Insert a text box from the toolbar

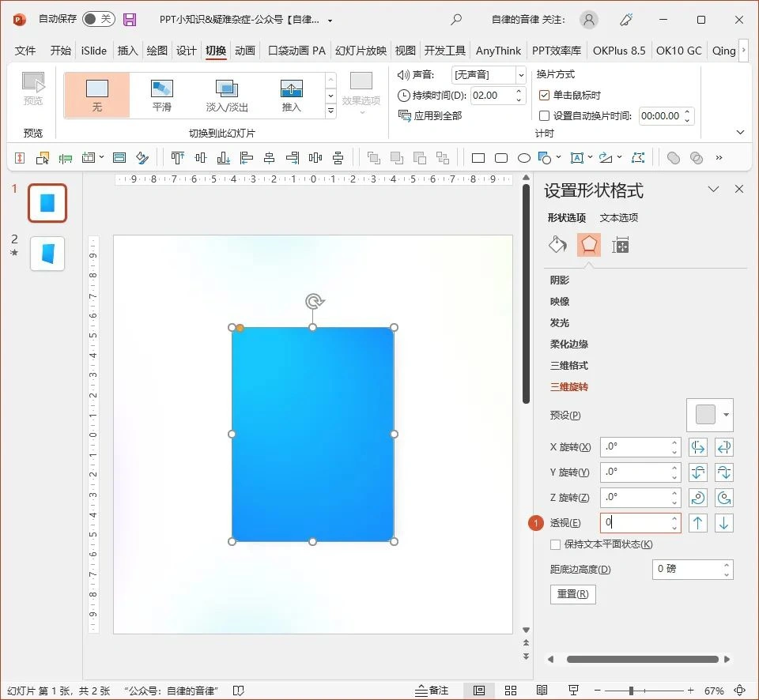(x=576, y=158)
